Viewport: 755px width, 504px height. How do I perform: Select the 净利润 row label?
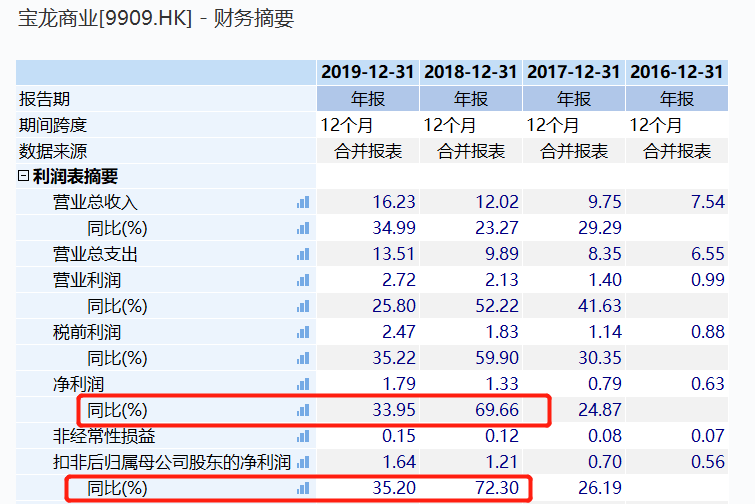[78, 384]
